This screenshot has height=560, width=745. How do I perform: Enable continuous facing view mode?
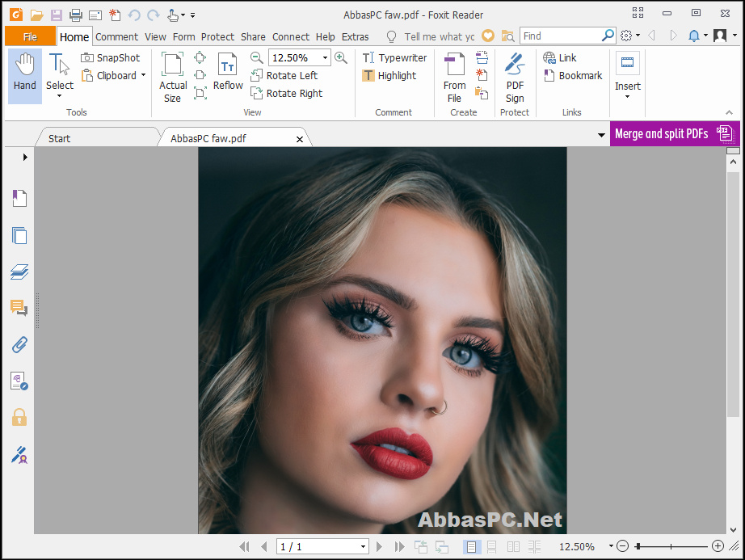click(535, 547)
